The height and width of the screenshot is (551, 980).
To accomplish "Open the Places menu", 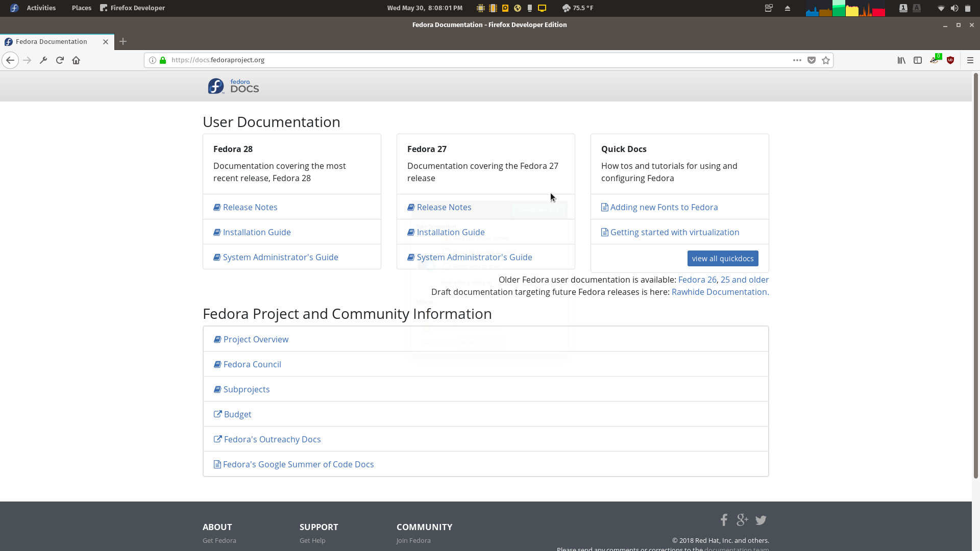I will [x=82, y=8].
